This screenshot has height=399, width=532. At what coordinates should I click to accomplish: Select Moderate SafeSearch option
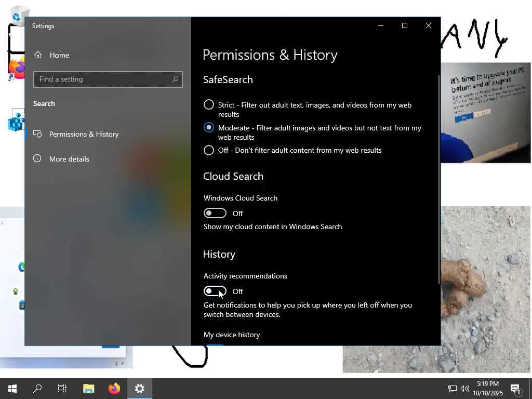pos(209,128)
